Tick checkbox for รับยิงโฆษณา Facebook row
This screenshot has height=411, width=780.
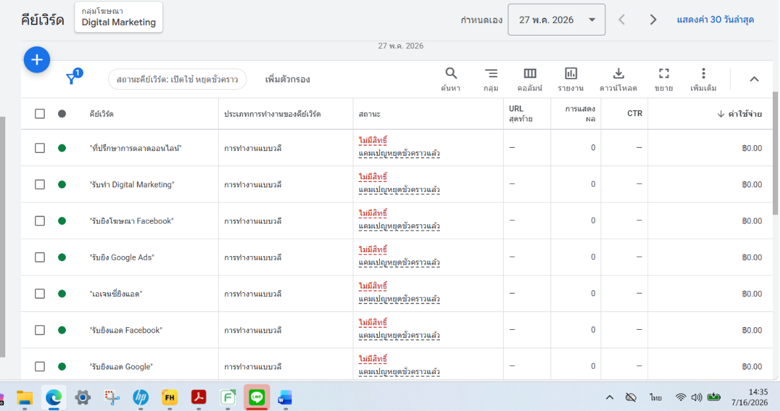point(40,221)
